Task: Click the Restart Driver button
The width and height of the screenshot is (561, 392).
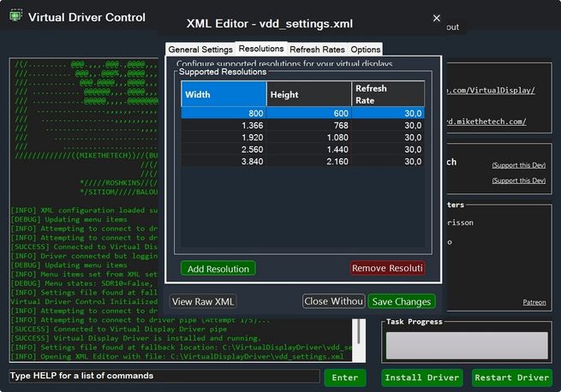Action: pyautogui.click(x=511, y=377)
